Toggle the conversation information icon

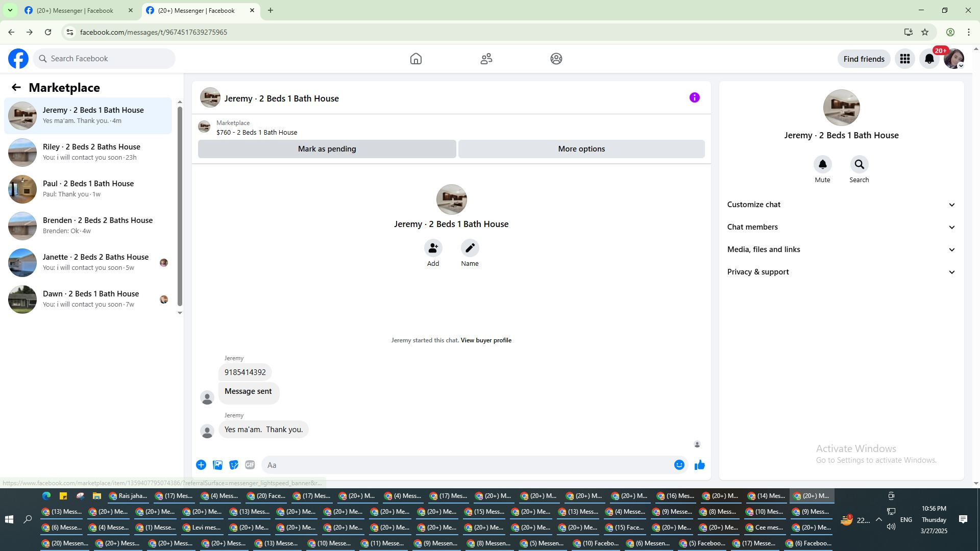695,97
